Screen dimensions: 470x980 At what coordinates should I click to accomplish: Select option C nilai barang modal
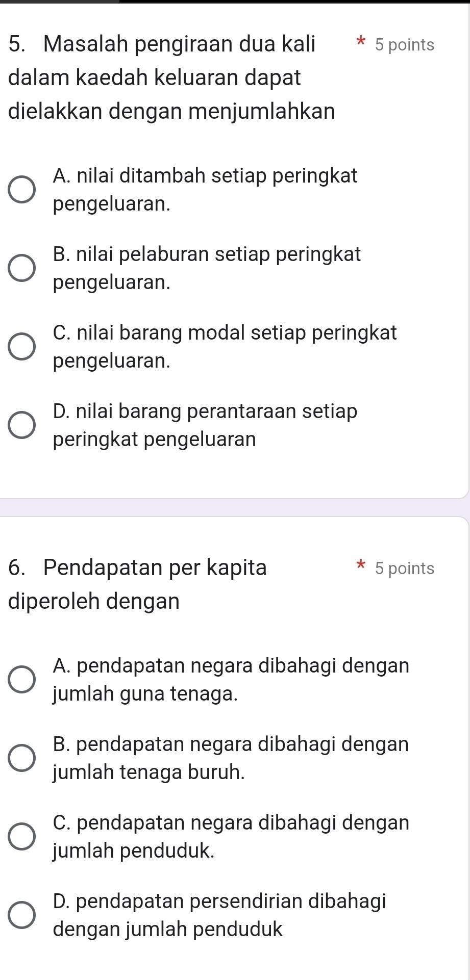point(22,347)
